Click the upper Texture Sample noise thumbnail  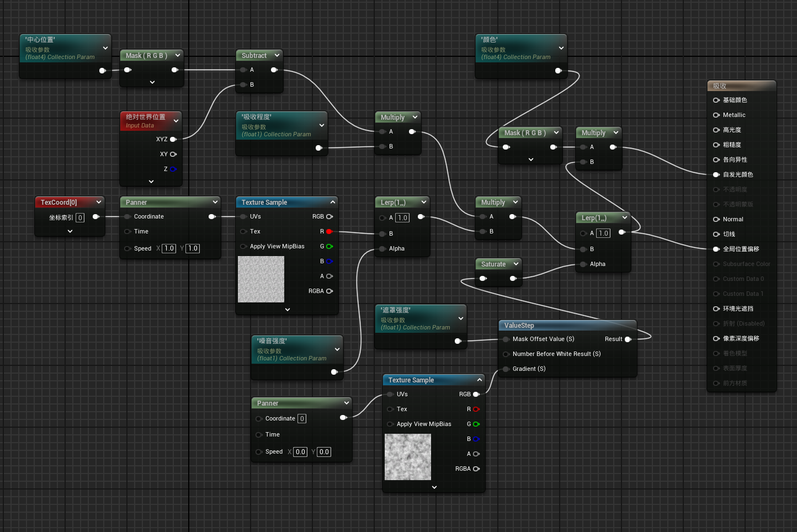tap(261, 279)
